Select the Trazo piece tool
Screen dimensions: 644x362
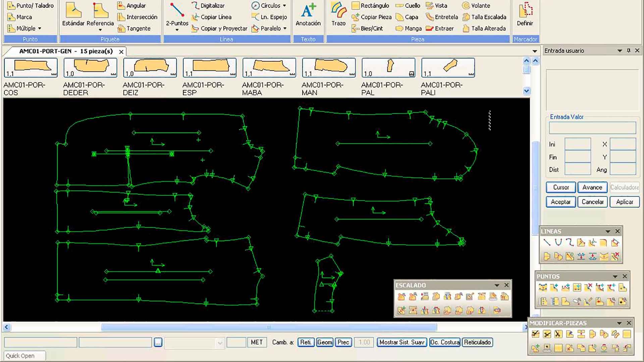pos(338,14)
